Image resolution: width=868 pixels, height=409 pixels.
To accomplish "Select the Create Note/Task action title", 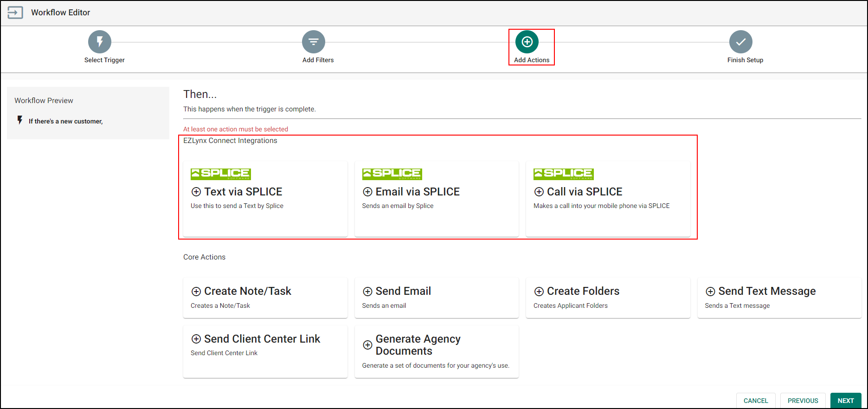I will [248, 291].
